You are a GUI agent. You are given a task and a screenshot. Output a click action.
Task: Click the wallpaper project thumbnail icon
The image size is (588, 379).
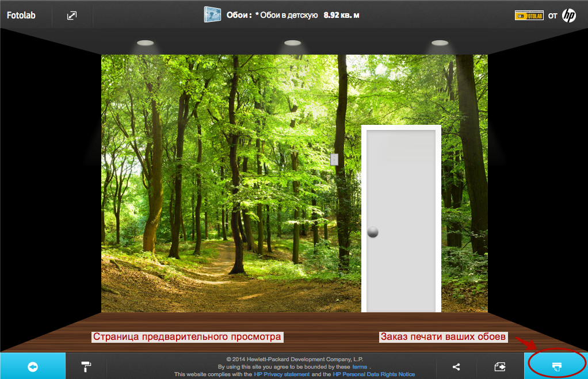pos(212,15)
